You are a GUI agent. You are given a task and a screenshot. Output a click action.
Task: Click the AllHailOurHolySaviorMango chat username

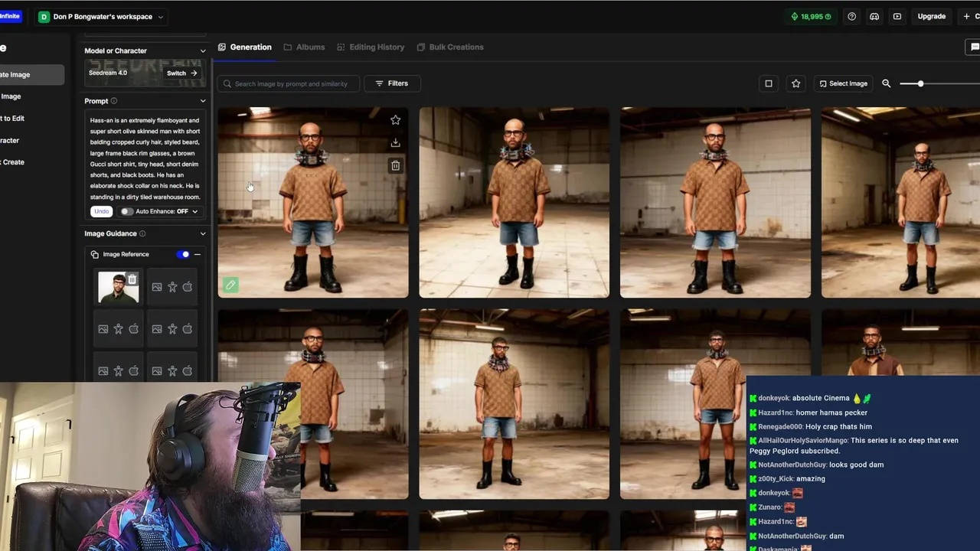[x=802, y=440]
